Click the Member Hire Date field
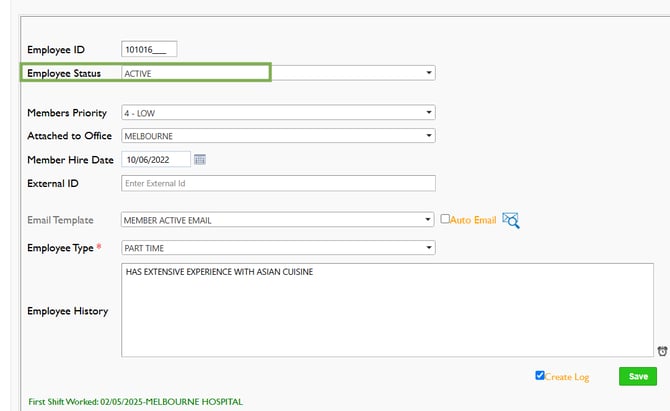The height and width of the screenshot is (411, 670). 156,159
